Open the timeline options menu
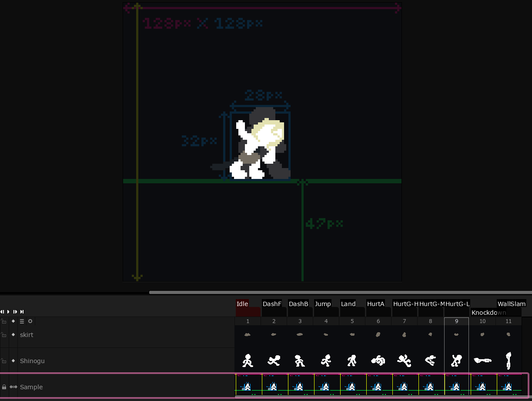532x401 pixels. [x=23, y=321]
